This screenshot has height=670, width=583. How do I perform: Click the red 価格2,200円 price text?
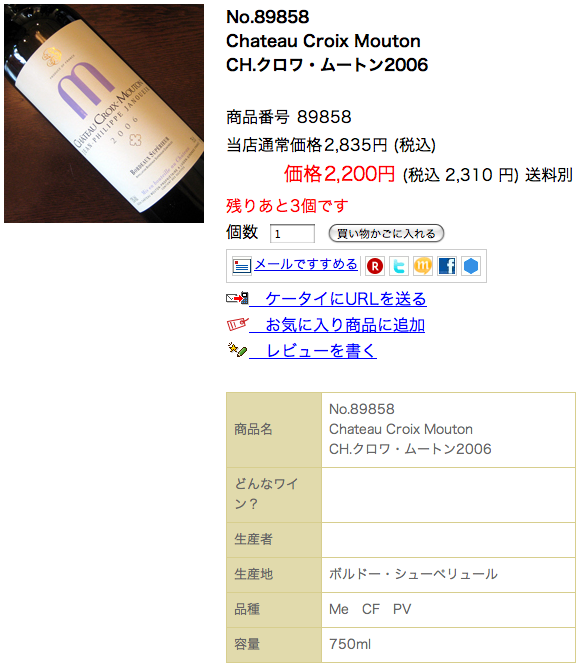(x=339, y=174)
